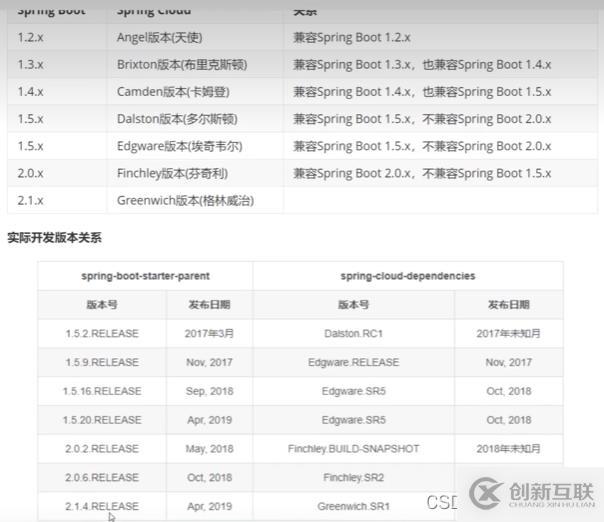Click "版本号" under spring-cloud-dependencies
The width and height of the screenshot is (604, 522).
tap(353, 305)
